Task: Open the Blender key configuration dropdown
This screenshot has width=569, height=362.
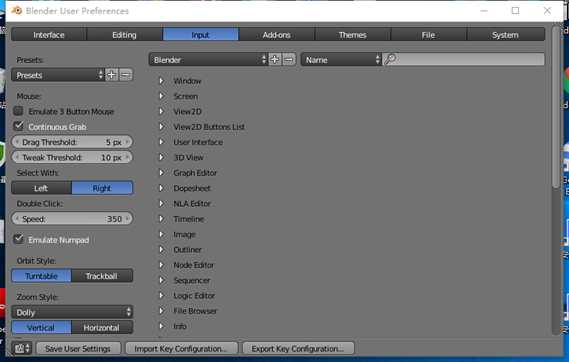Action: tap(208, 59)
